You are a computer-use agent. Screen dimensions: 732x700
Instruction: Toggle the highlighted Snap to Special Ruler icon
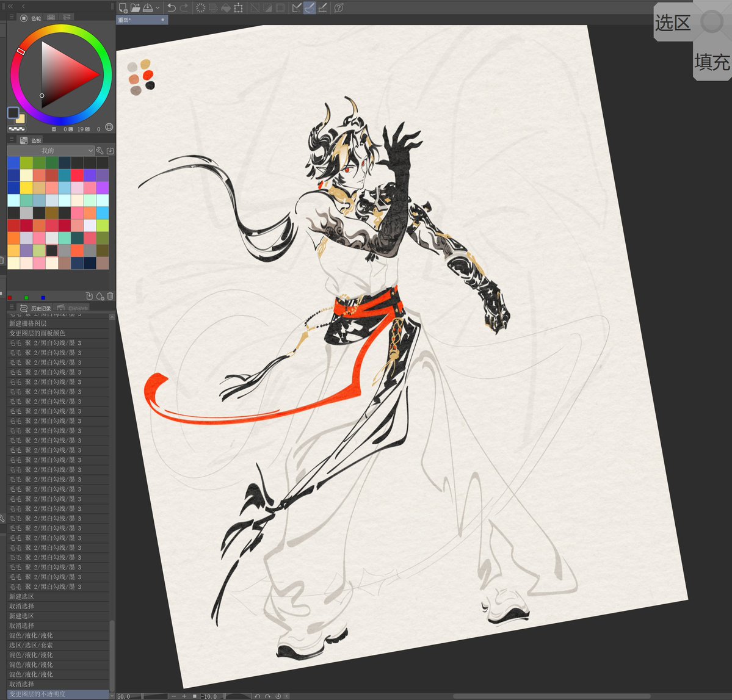pos(309,8)
